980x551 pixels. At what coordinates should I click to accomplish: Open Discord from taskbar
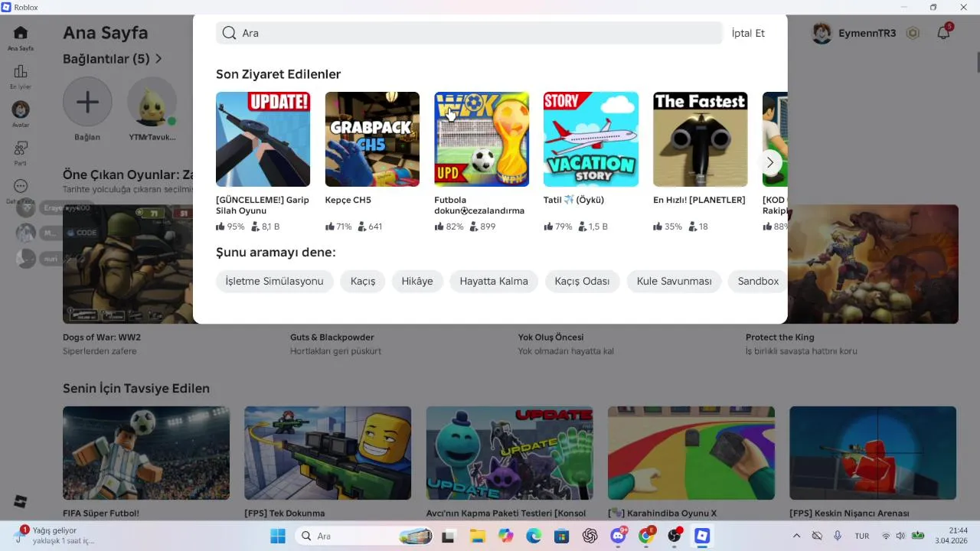pyautogui.click(x=618, y=536)
